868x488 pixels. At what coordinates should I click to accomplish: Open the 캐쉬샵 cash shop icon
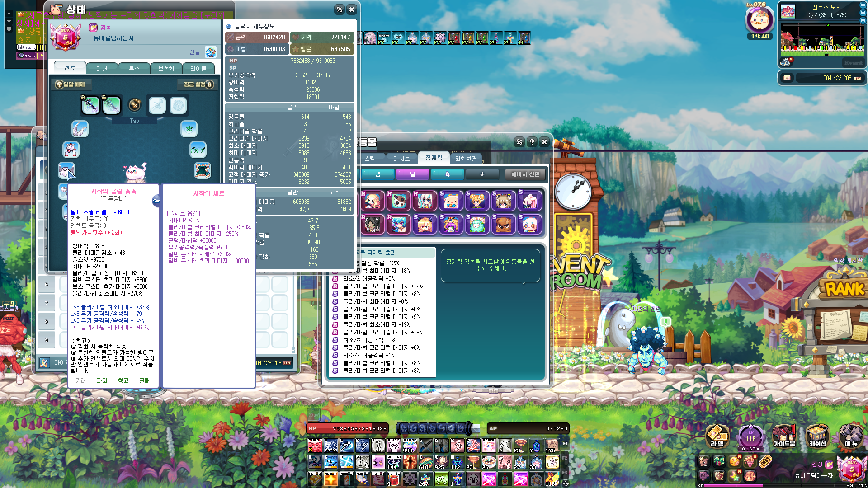click(817, 436)
